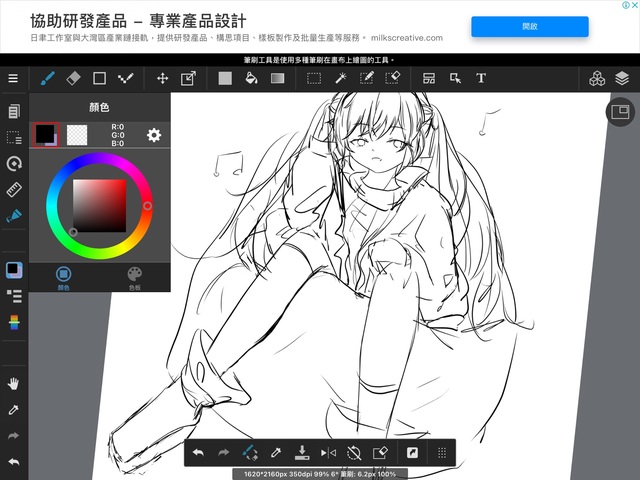Click the blue 開啟 ad button
This screenshot has width=640, height=480.
[529, 26]
